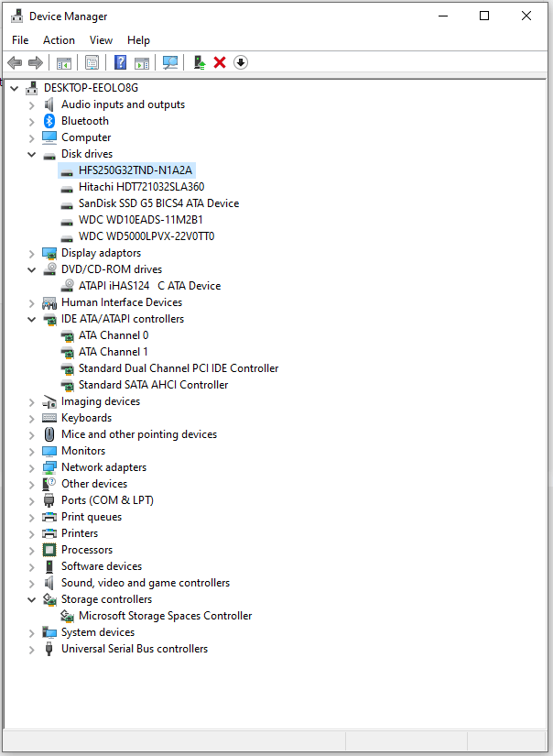Click the Disable device down-arrow icon

(x=241, y=62)
